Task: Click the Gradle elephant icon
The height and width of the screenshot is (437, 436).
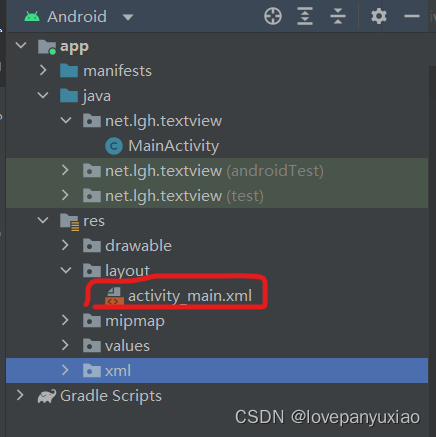Action: (x=47, y=396)
